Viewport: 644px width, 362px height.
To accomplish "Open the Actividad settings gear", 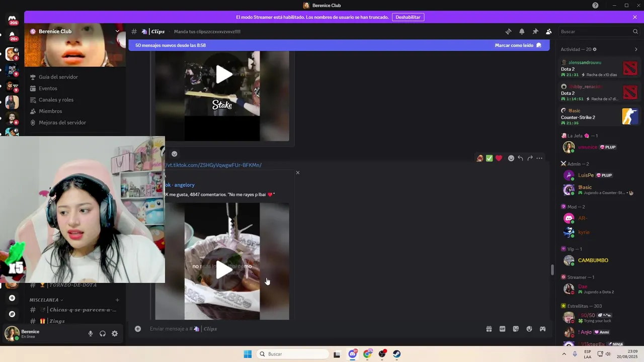I will pos(595,49).
